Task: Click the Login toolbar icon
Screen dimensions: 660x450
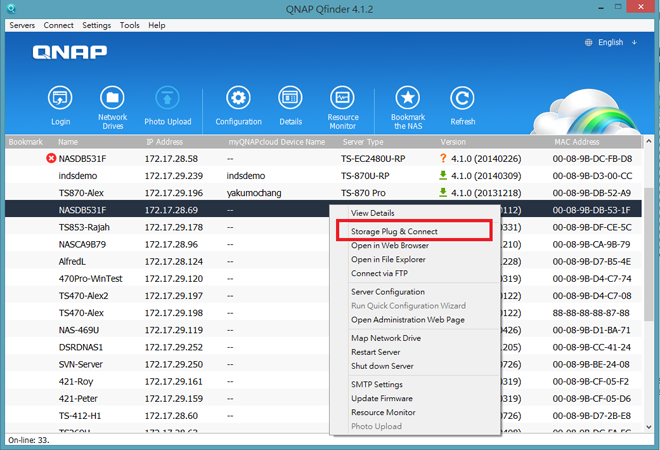Action: point(60,98)
